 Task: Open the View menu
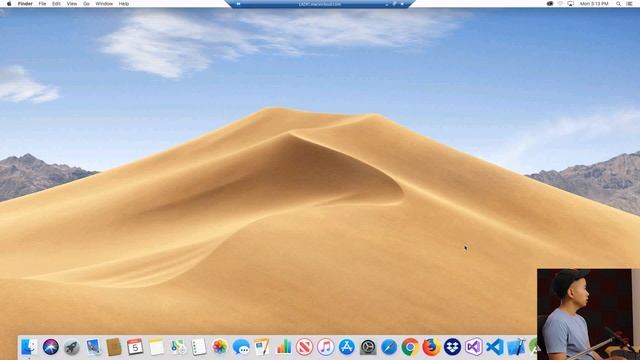click(x=72, y=4)
